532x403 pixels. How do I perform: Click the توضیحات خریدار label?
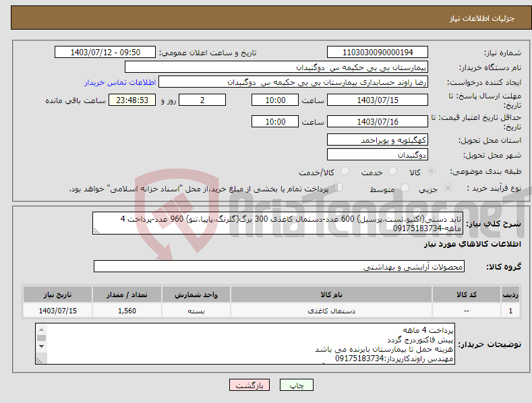click(x=490, y=344)
